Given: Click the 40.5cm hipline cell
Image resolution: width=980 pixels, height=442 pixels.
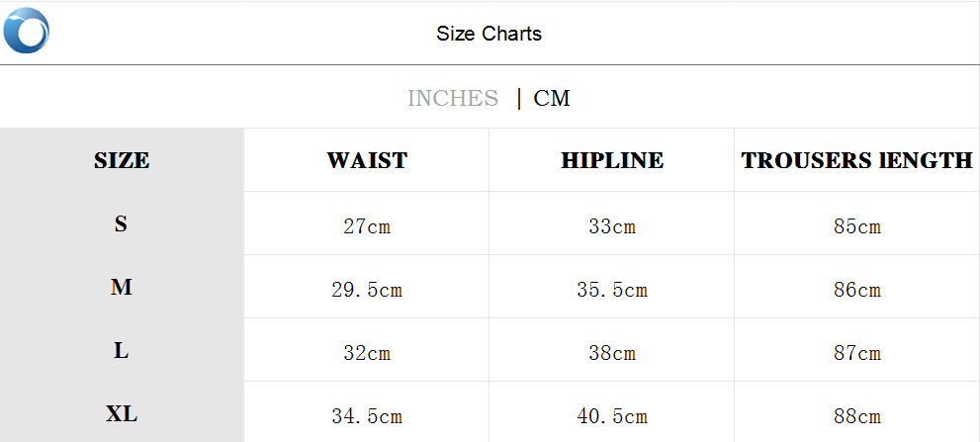Looking at the screenshot, I should tap(612, 416).
